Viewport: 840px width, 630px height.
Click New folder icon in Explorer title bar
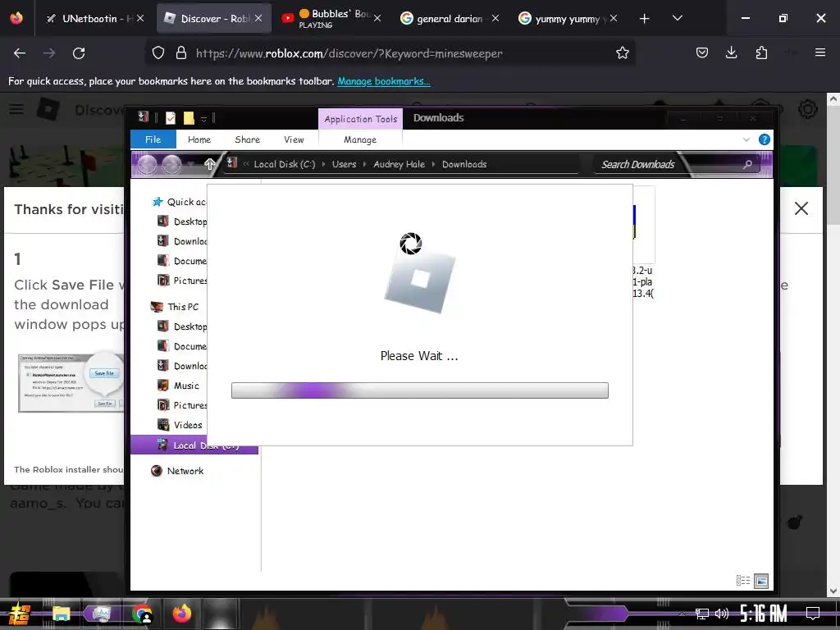[x=189, y=118]
